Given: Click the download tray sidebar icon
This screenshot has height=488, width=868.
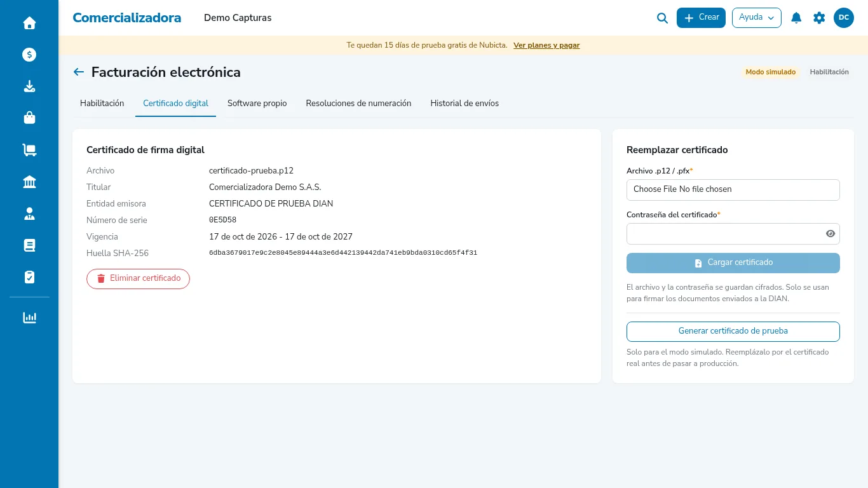Looking at the screenshot, I should tap(29, 86).
